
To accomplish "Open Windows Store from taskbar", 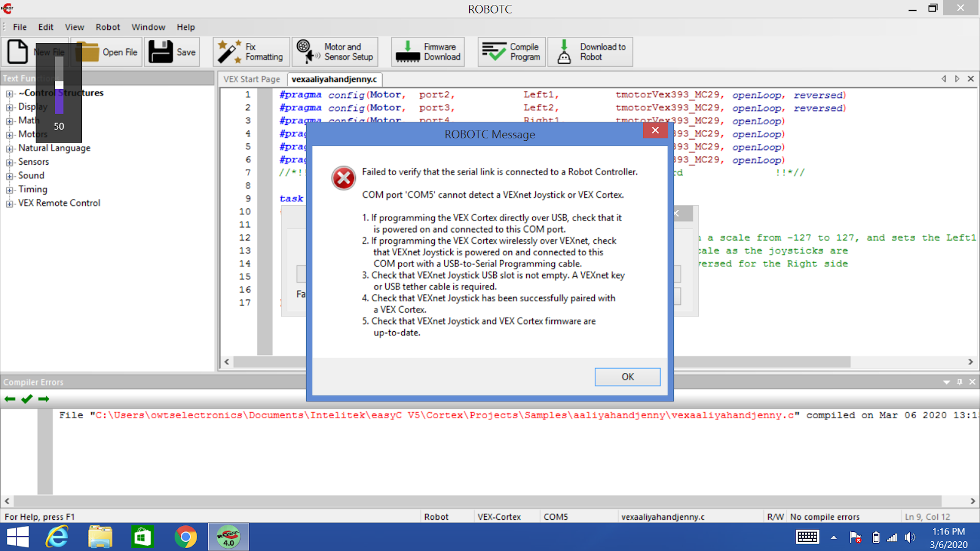I will [143, 538].
